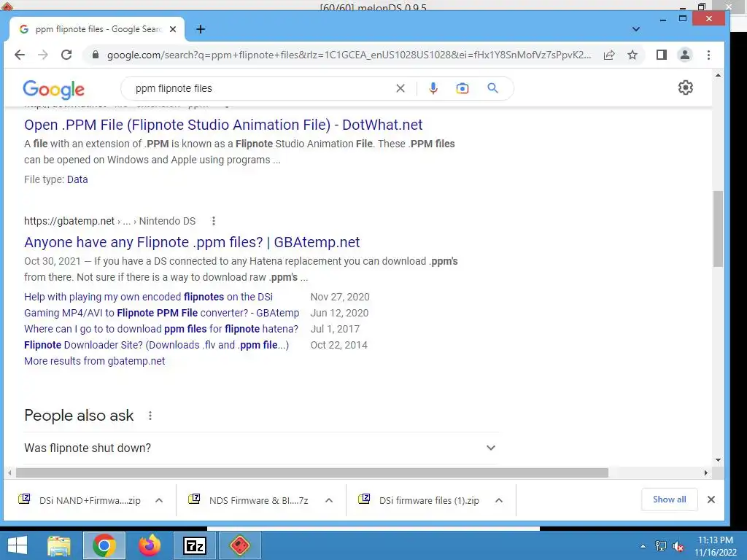The image size is (747, 560).
Task: Open NDS Firmware & BI....7z download
Action: tap(248, 500)
